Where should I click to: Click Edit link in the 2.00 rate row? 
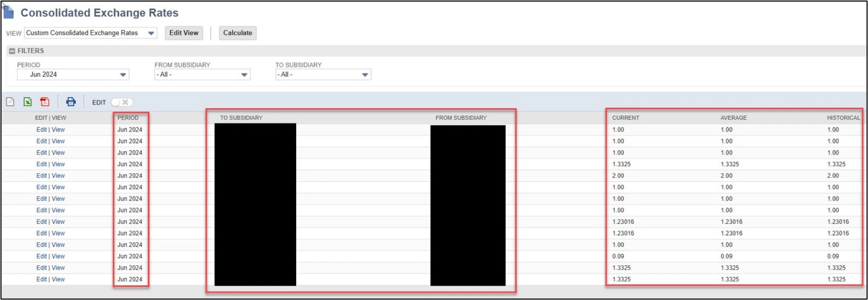pyautogui.click(x=41, y=176)
